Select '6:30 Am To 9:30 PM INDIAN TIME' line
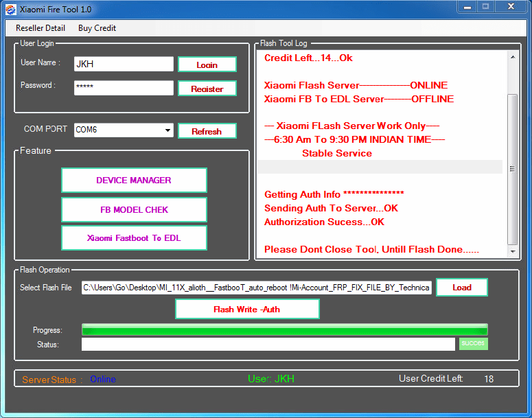The height and width of the screenshot is (418, 532). click(x=355, y=139)
